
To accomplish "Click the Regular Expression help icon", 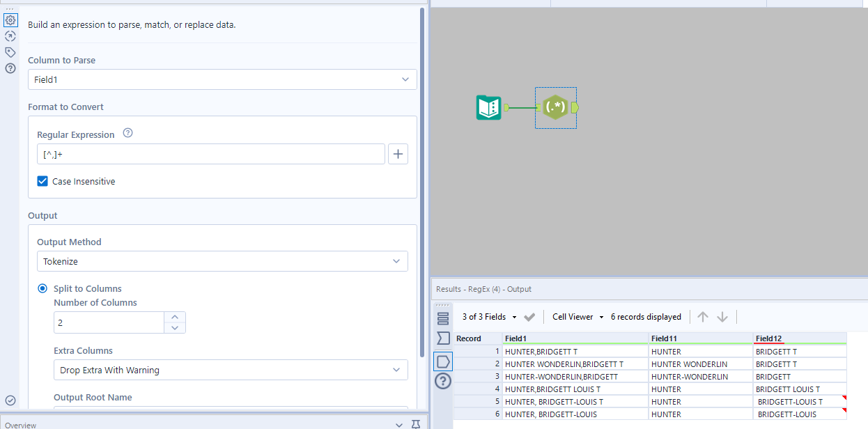I will point(127,132).
